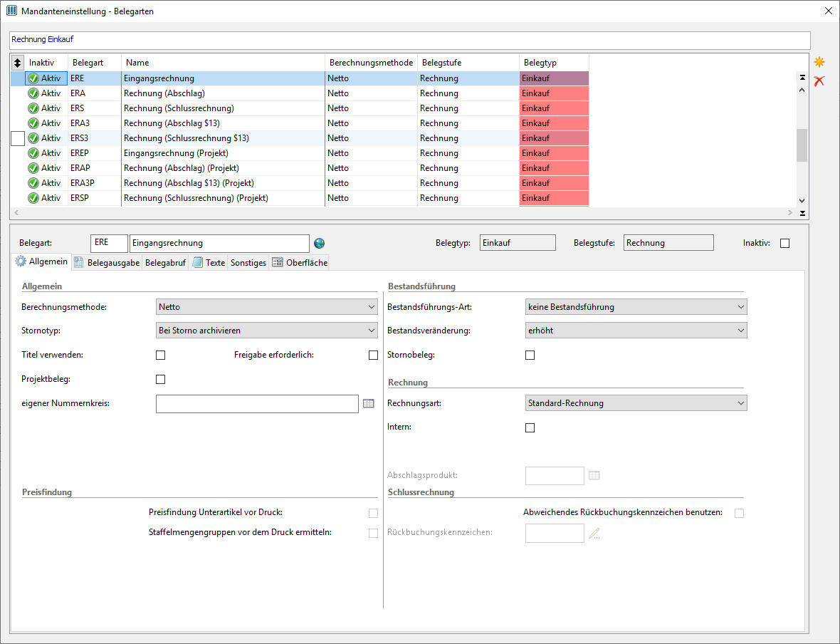Click the Belegart code field ERE
Screen dimensions: 840x644
tap(110, 243)
